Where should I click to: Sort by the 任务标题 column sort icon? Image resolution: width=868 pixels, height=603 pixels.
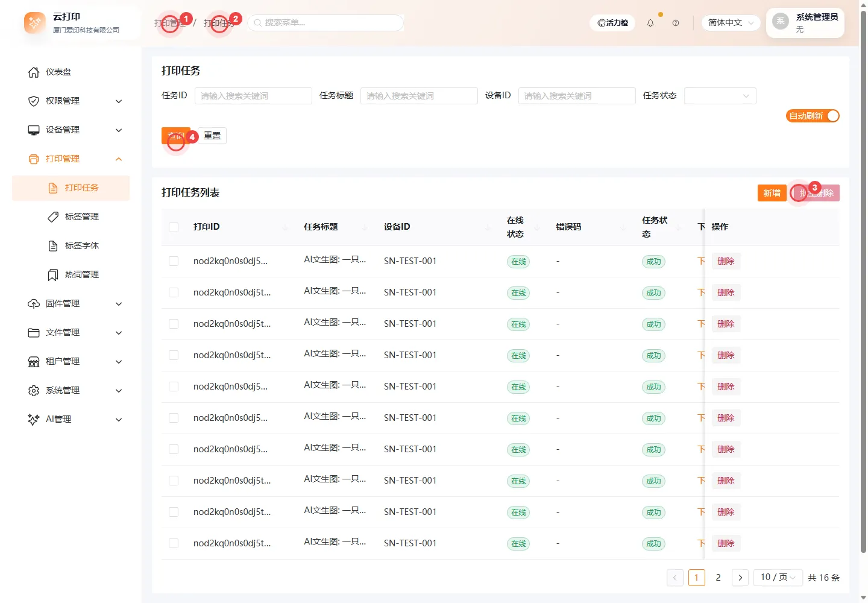click(365, 227)
